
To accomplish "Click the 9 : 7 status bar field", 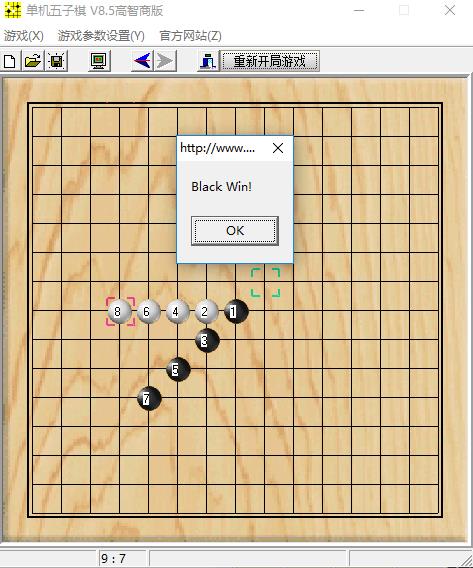I will (122, 558).
